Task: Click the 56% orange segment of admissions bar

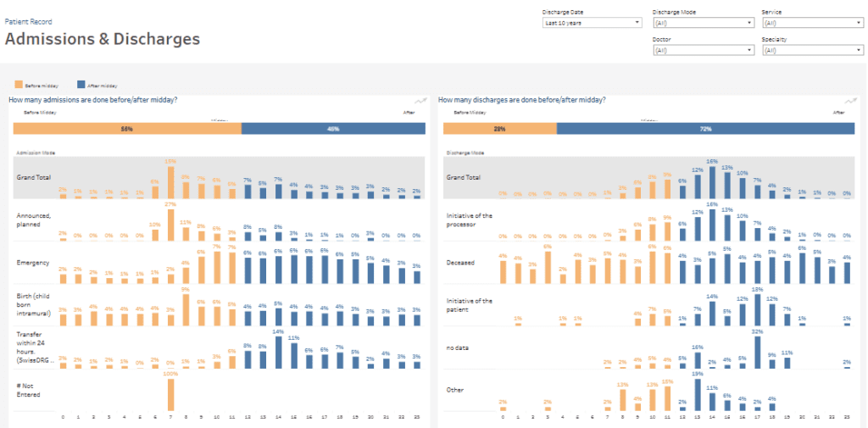Action: tap(127, 129)
